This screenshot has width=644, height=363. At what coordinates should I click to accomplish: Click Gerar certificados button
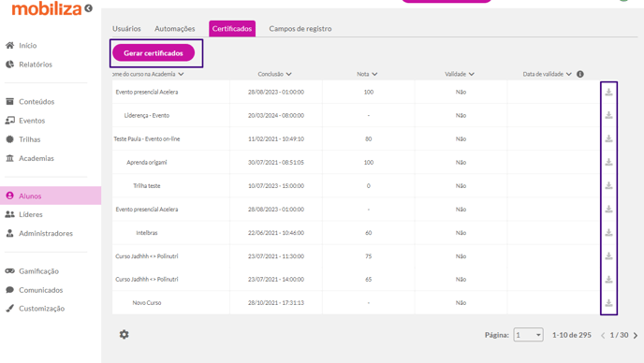(x=154, y=53)
